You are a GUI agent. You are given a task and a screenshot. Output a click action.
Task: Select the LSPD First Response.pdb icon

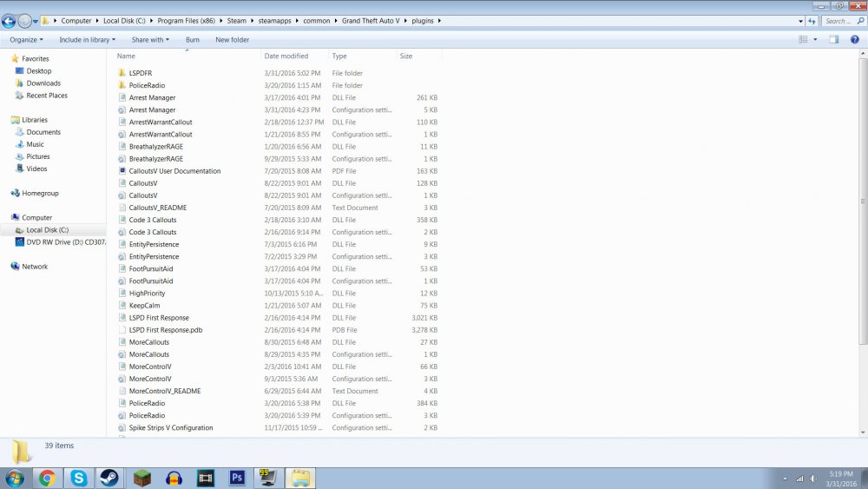coord(122,329)
